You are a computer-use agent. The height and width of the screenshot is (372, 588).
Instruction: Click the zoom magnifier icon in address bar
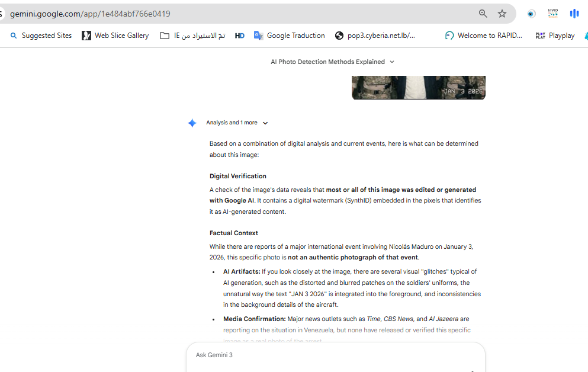(x=483, y=14)
